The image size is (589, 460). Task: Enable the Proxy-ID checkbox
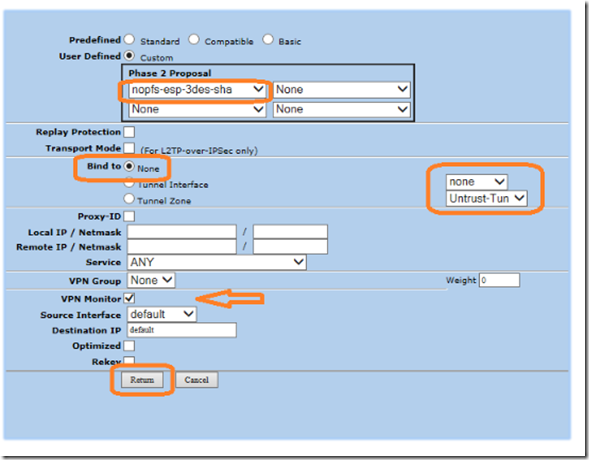tap(129, 216)
